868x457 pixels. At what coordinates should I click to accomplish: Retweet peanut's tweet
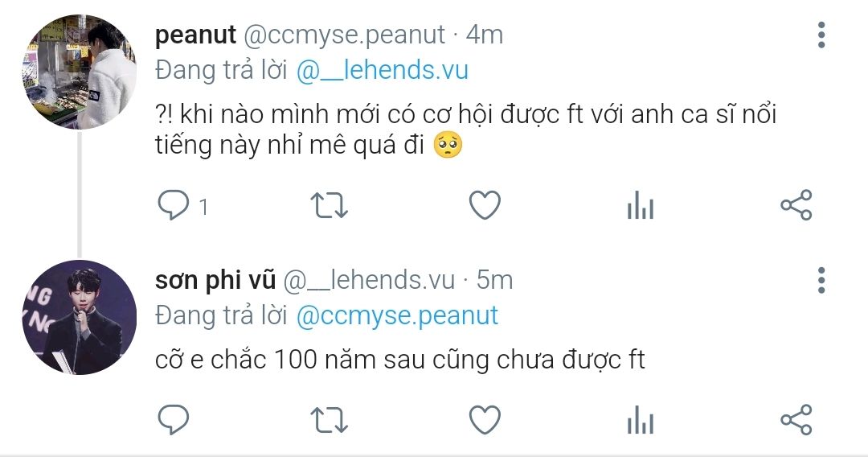(329, 206)
